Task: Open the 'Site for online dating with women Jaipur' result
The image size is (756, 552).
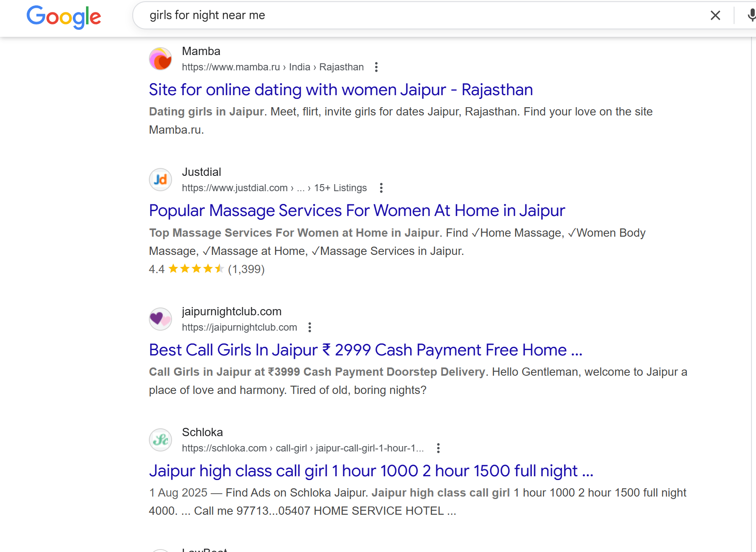Action: 341,90
